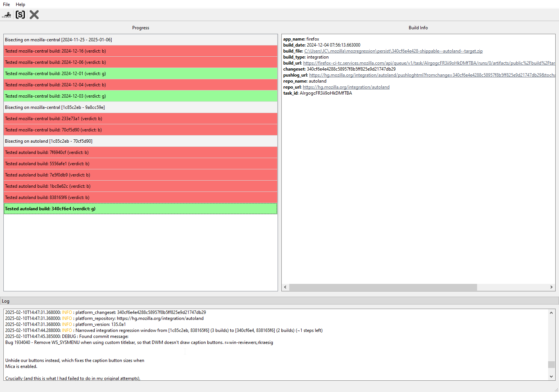Click the Build Info panel header
The width and height of the screenshot is (559, 392).
(x=418, y=28)
